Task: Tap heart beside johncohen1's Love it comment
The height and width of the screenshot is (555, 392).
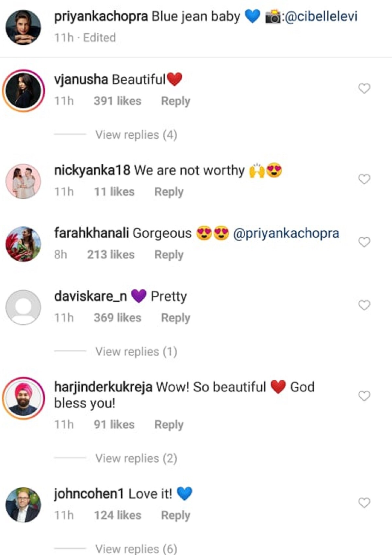Action: pos(364,502)
